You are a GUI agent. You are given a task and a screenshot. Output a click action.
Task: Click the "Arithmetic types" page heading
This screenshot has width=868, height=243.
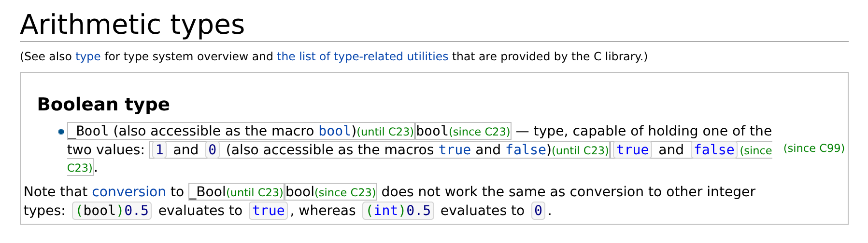[132, 25]
